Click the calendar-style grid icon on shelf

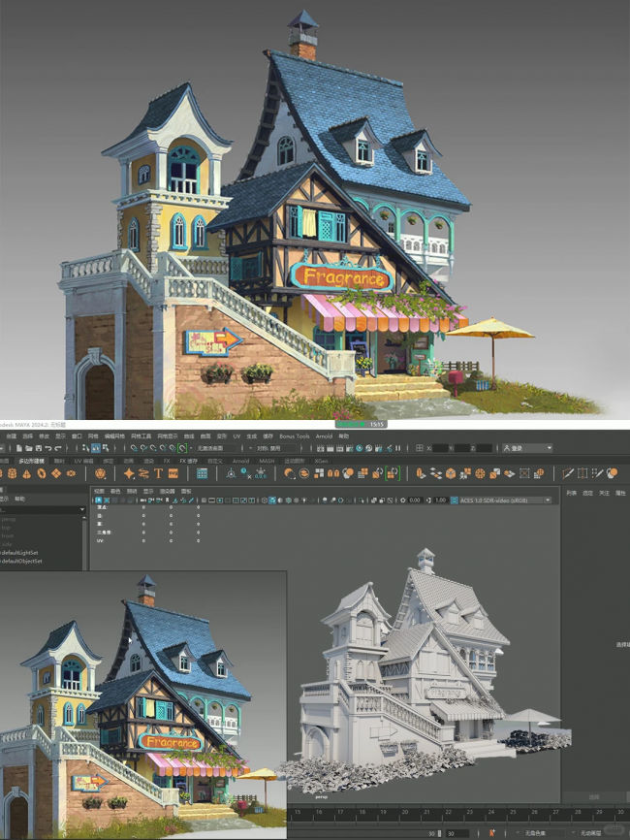202,473
